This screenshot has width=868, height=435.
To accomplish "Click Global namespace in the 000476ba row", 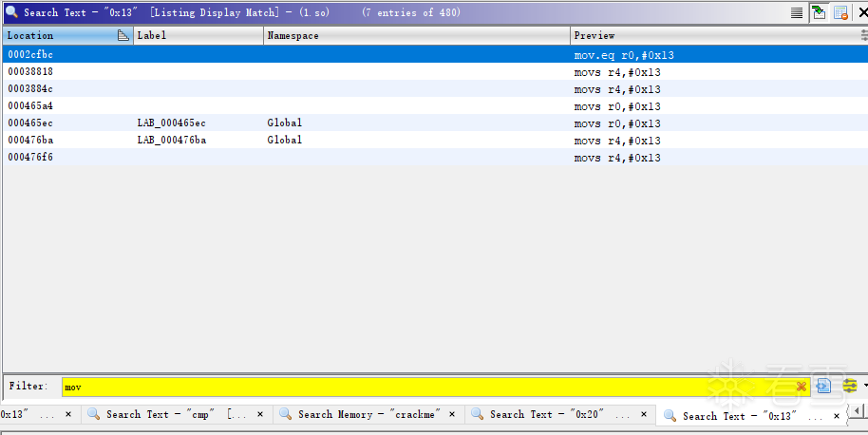I will 285,140.
